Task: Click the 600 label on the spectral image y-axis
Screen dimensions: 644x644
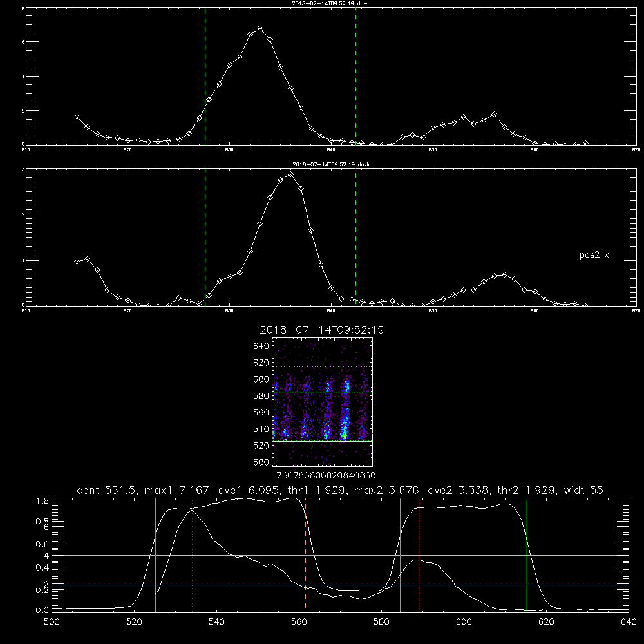Action: (x=261, y=379)
